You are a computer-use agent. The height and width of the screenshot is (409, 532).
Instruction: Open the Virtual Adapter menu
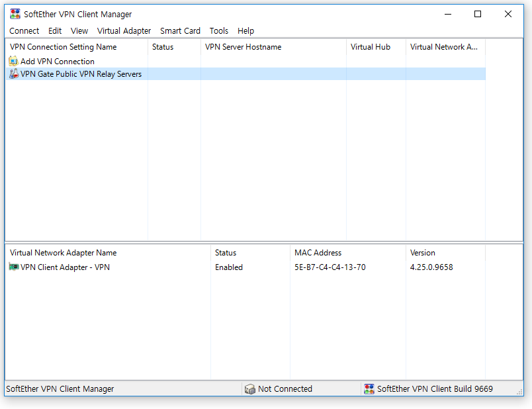(124, 31)
